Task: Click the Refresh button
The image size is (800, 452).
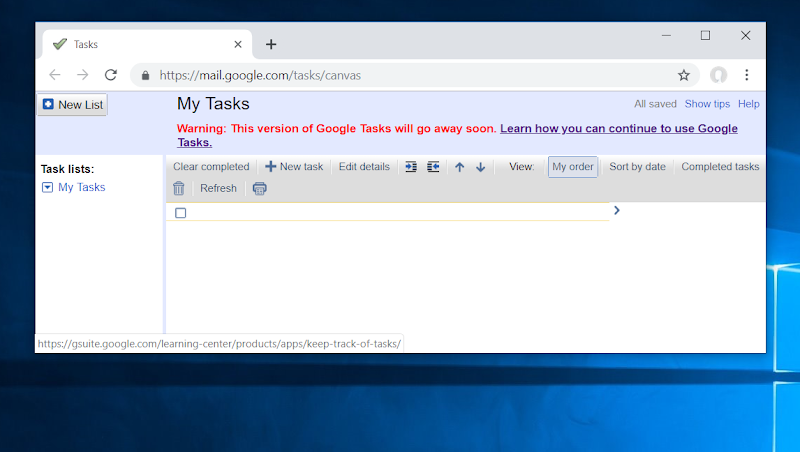Action: [218, 188]
